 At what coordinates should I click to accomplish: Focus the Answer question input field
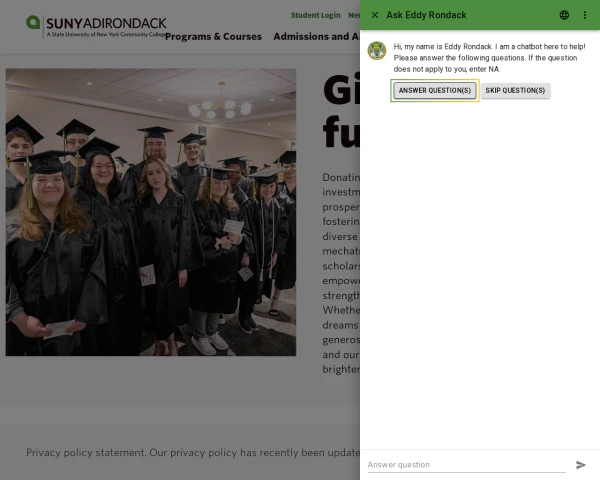[466, 465]
